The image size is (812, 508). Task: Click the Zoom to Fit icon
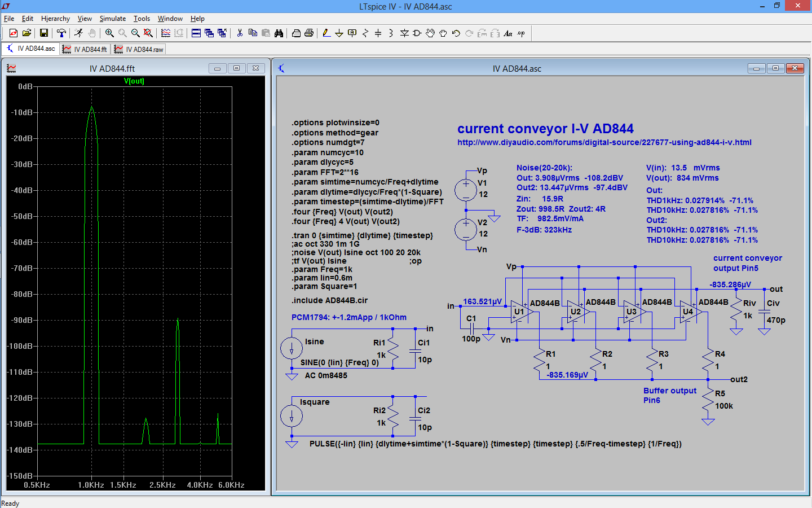148,33
